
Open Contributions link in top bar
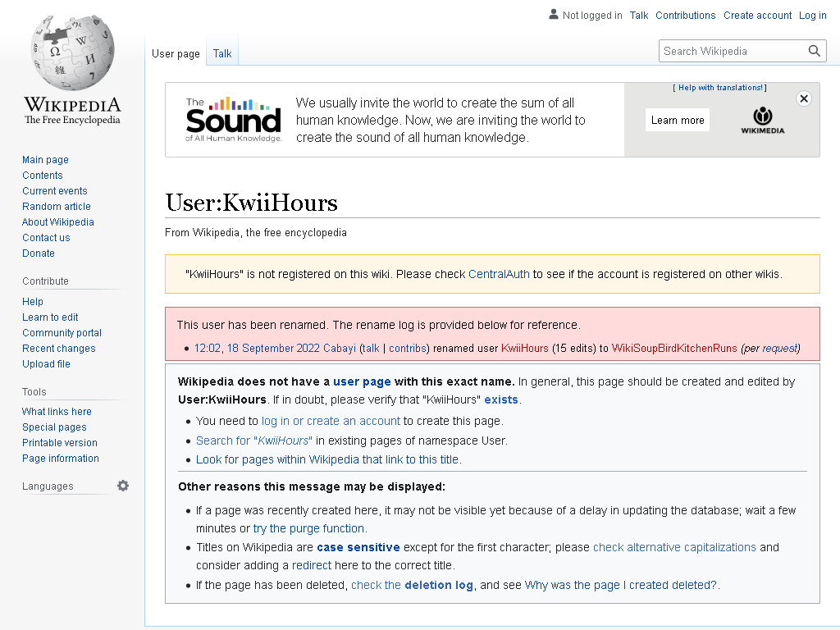(685, 15)
